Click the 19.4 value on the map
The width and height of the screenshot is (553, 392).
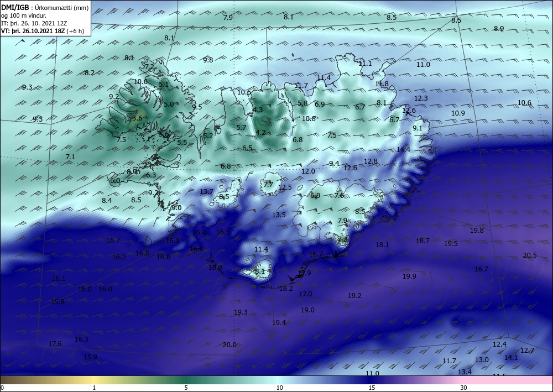pos(279,322)
